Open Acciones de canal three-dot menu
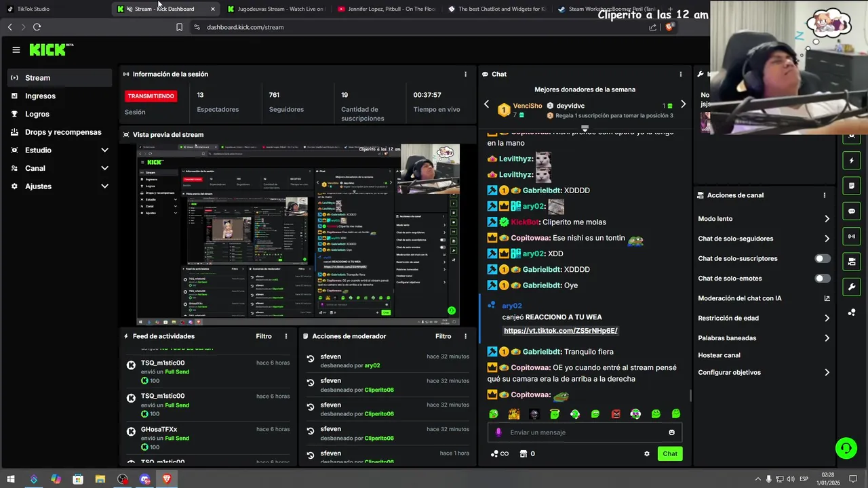Viewport: 868px width, 488px height. pos(825,195)
